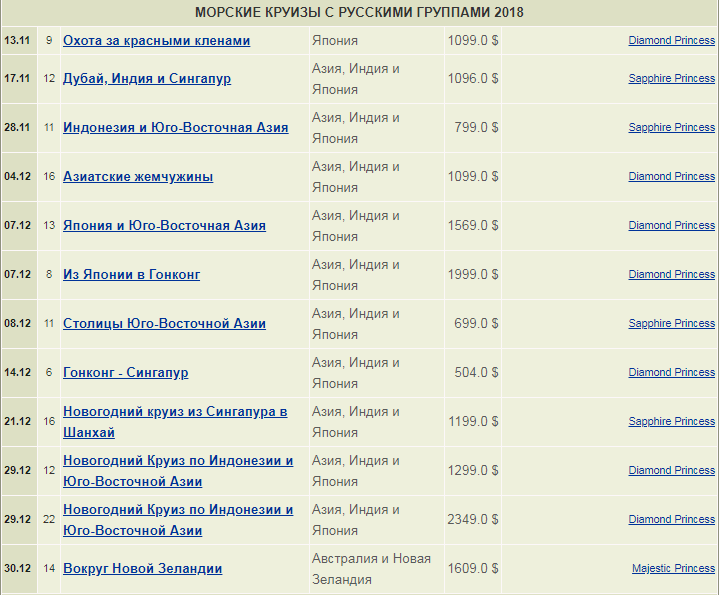Click the price '699.0 $'
719x595 pixels.
point(476,324)
